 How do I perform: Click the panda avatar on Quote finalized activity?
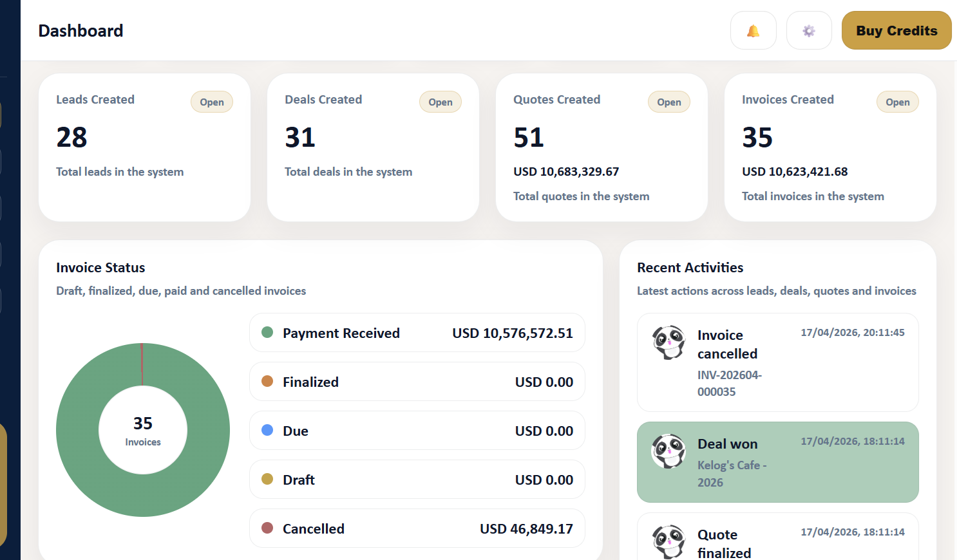(668, 541)
